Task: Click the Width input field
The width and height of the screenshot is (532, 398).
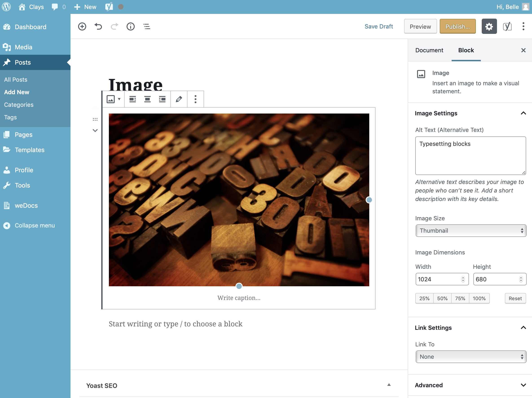Action: coord(442,279)
